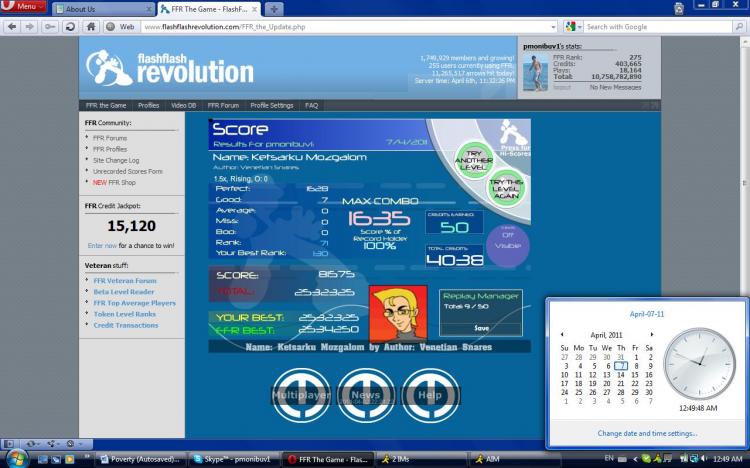Open the Multiplayer round button
Screen dimensions: 750x468
tap(301, 395)
